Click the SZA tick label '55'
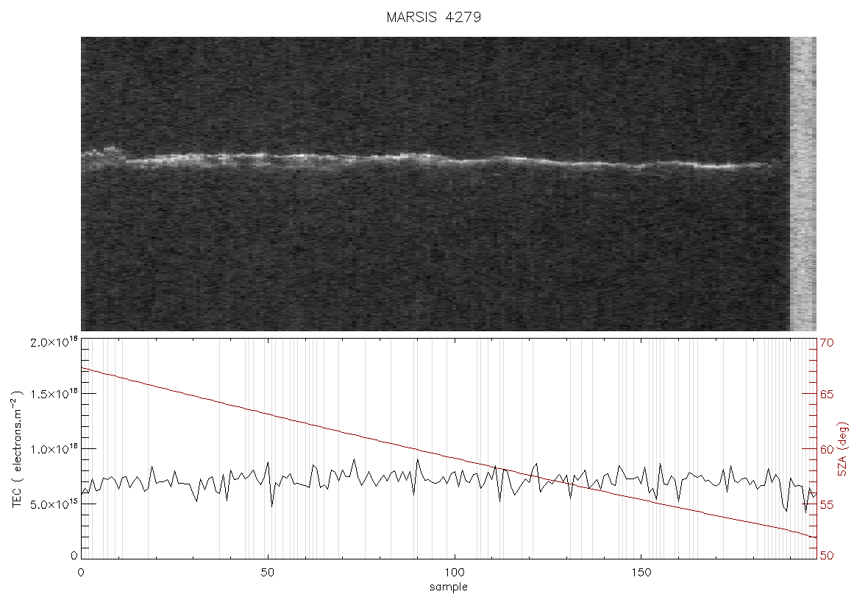Viewport: 868px width, 611px height. click(827, 505)
